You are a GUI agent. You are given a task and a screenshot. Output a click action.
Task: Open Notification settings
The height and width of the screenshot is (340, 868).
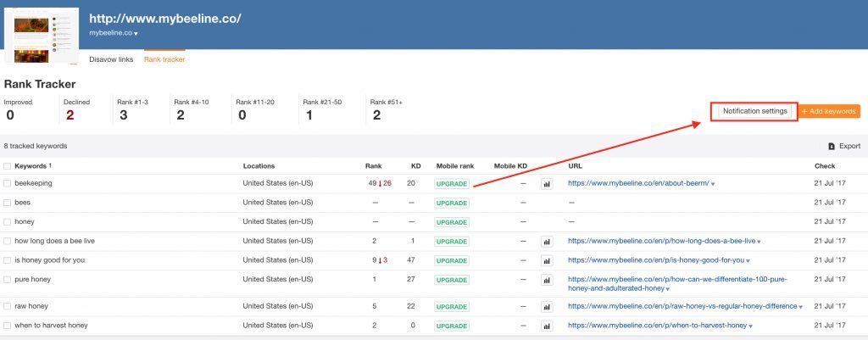(x=754, y=111)
